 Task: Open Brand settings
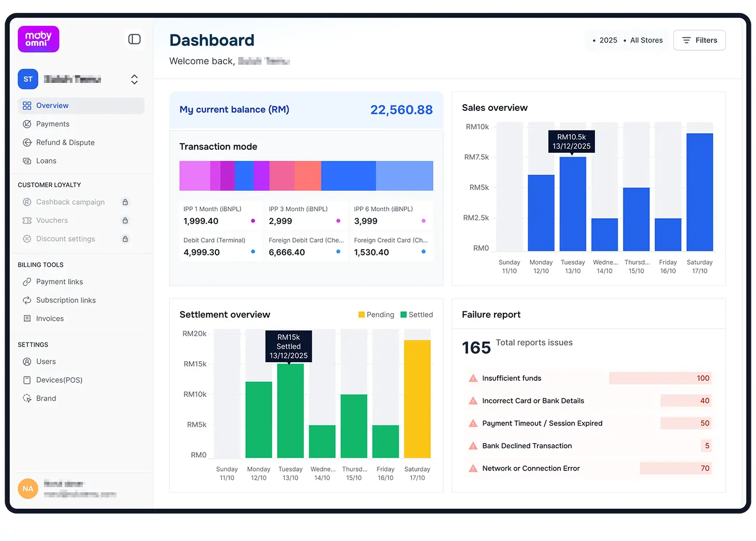tap(46, 398)
